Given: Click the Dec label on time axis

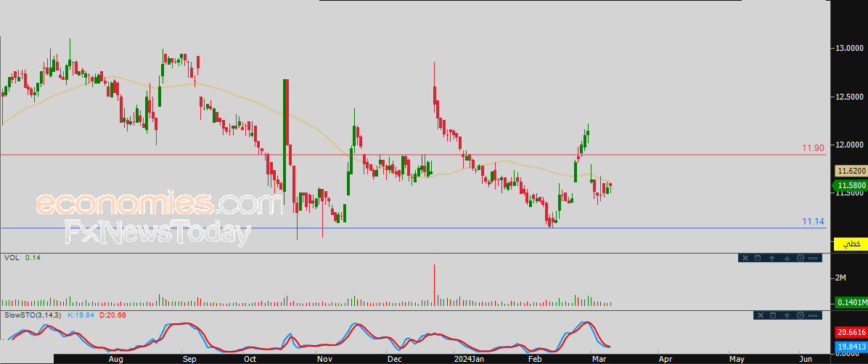Looking at the screenshot, I should (394, 359).
